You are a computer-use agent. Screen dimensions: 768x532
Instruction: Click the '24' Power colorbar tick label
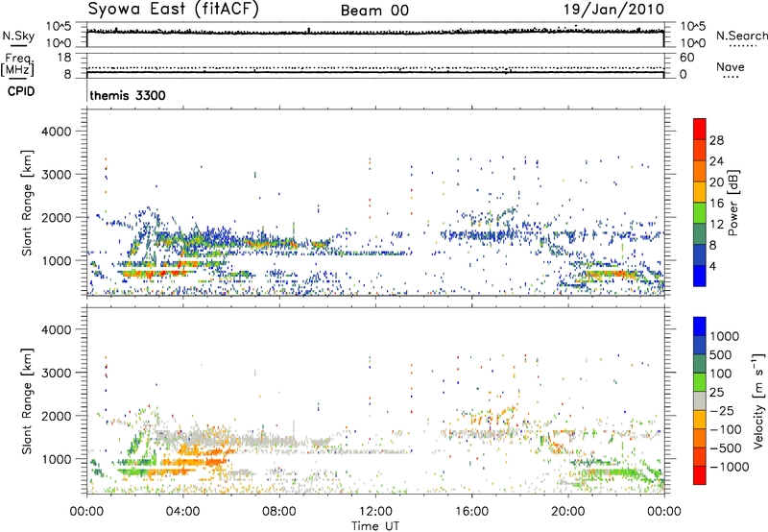pyautogui.click(x=716, y=161)
